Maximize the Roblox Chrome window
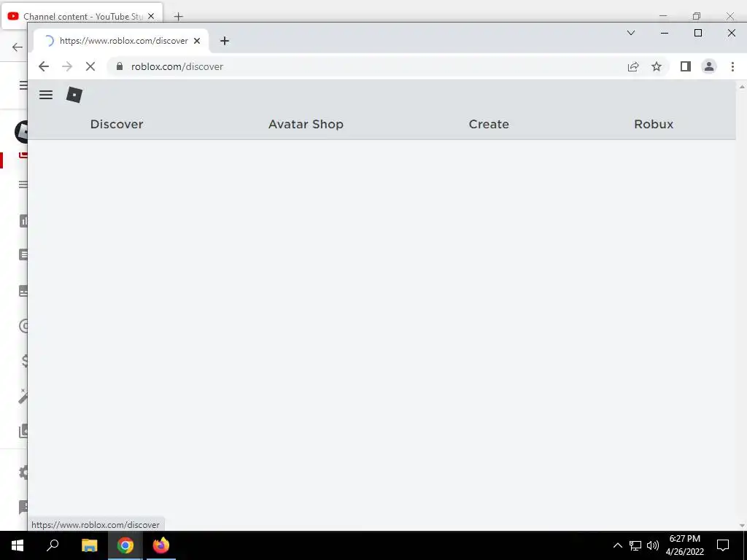747x560 pixels. point(698,33)
